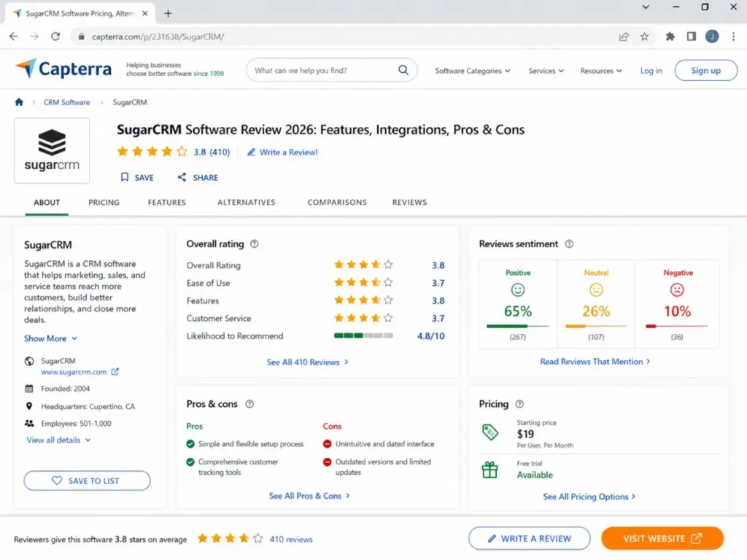This screenshot has width=747, height=560.
Task: Expand View all details
Action: pyautogui.click(x=58, y=440)
